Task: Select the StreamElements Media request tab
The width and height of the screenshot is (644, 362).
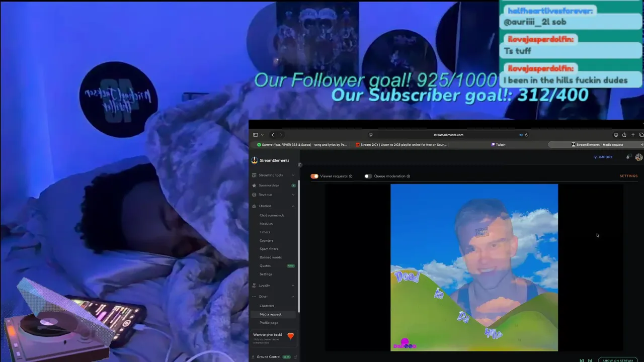Action: 597,145
